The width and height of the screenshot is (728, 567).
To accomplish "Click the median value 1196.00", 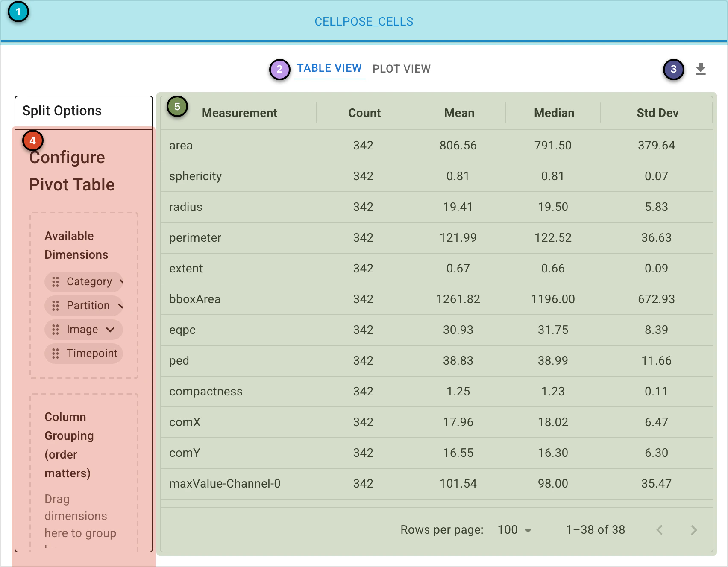I will point(553,299).
